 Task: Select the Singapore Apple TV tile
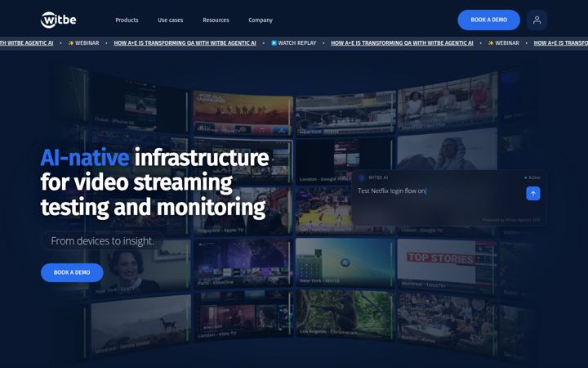click(x=243, y=212)
